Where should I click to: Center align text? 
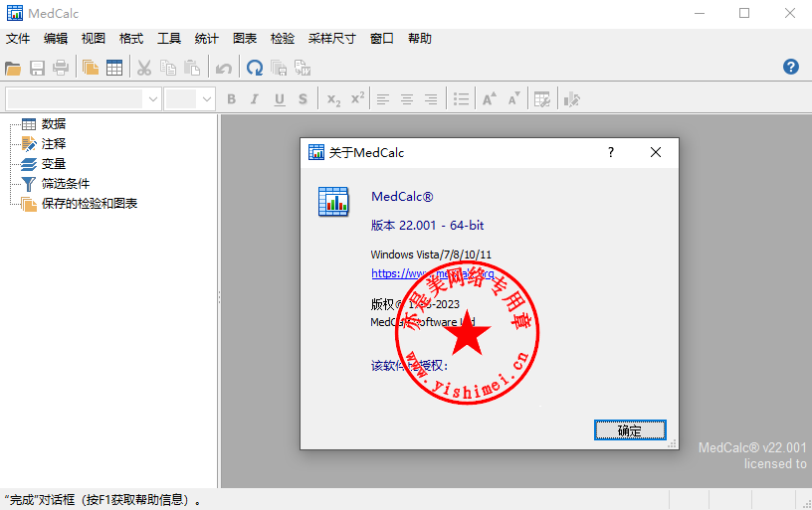point(407,99)
